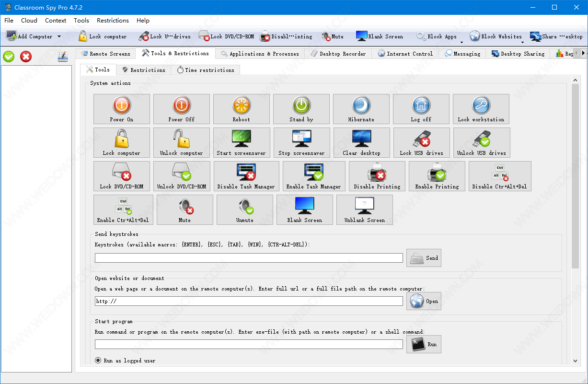The image size is (588, 384).
Task: Switch to the Remote Screens tab
Action: 106,54
